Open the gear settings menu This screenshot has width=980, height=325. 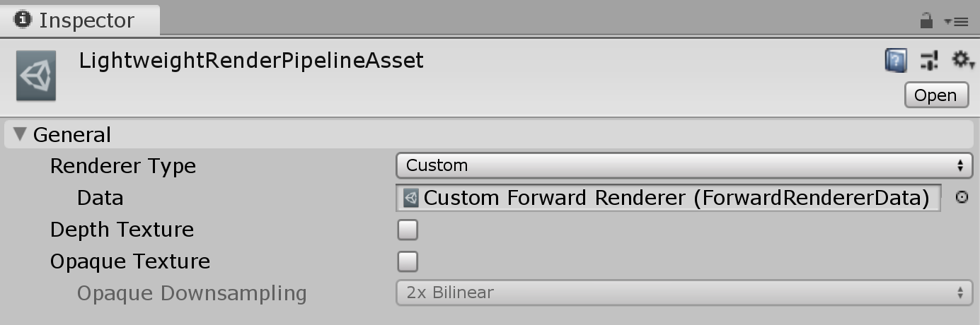[x=962, y=60]
